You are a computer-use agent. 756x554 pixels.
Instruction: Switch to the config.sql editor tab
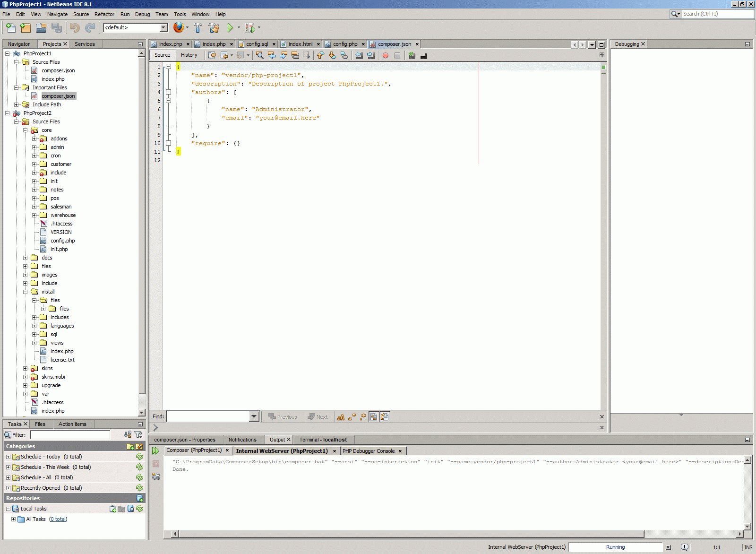pos(257,44)
